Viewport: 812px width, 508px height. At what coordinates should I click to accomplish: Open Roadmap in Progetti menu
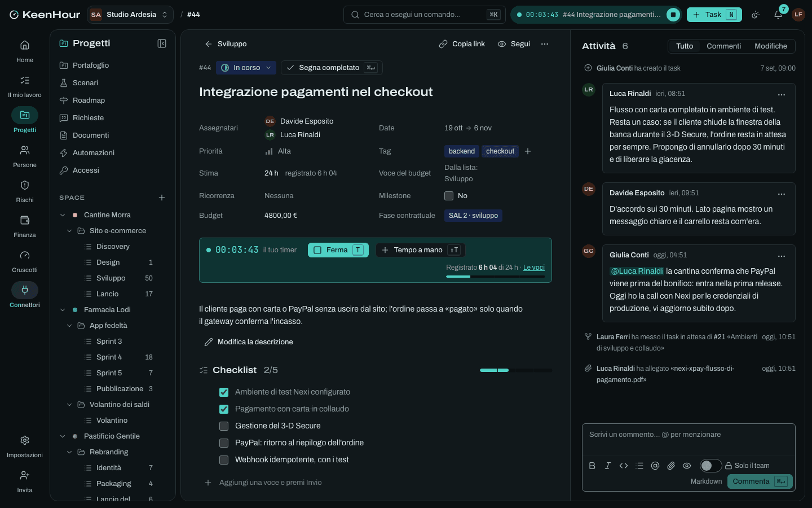click(x=112, y=100)
